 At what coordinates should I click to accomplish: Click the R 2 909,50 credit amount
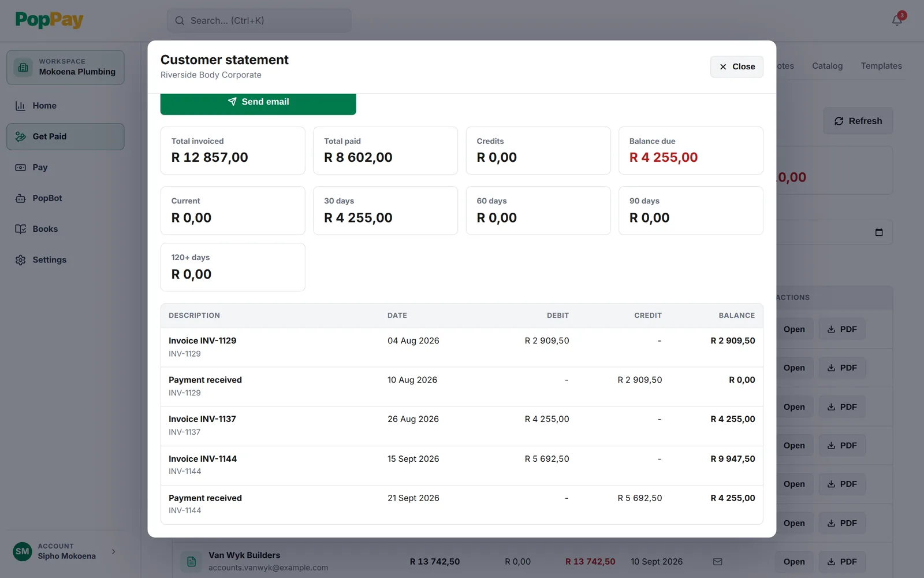coord(640,380)
